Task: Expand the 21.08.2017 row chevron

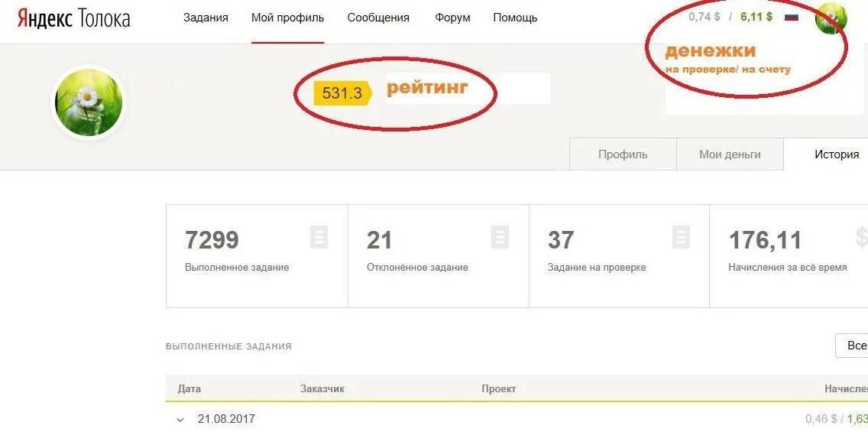Action: click(180, 420)
